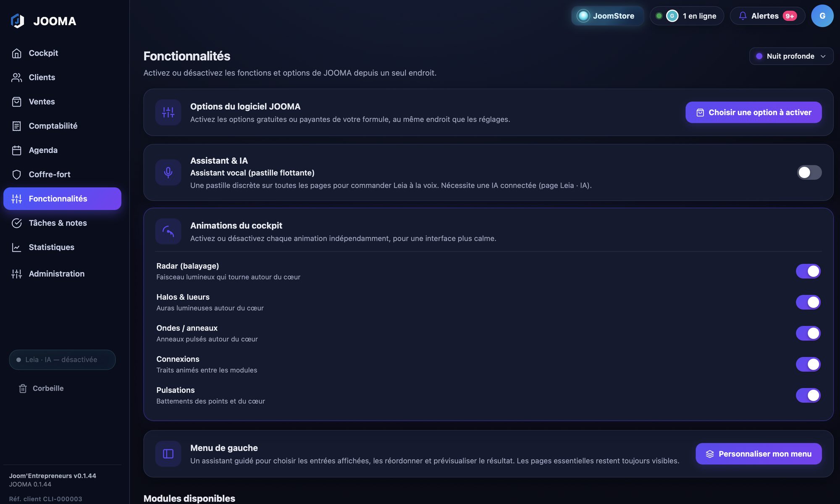Click the 'JOOMA 0.1.44' text
The image size is (840, 504).
[30, 484]
